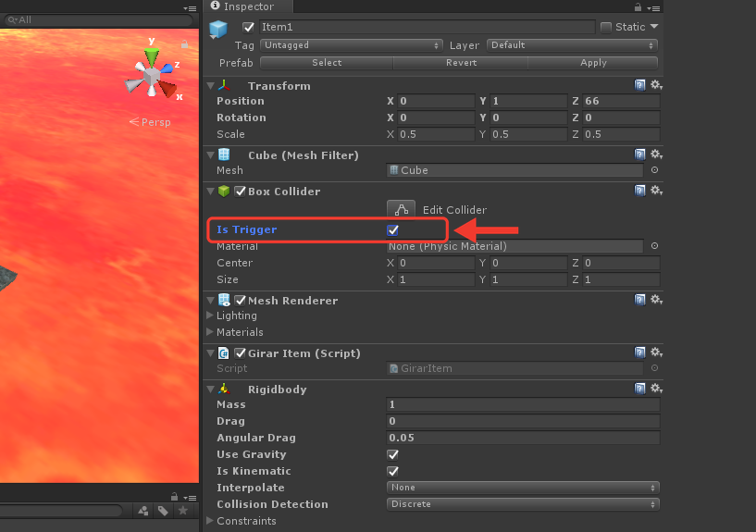Screen dimensions: 756x532
Task: Click the Rigidbody component icon
Action: [x=224, y=389]
